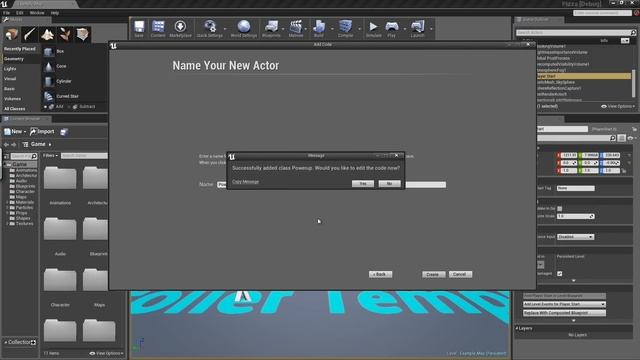Open Add Level Events for Player Start dropdown
This screenshot has width=640, height=360.
click(x=564, y=304)
